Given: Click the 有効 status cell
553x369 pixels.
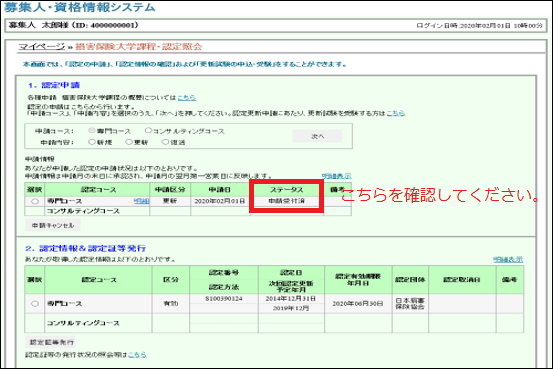Looking at the screenshot, I should 171,303.
